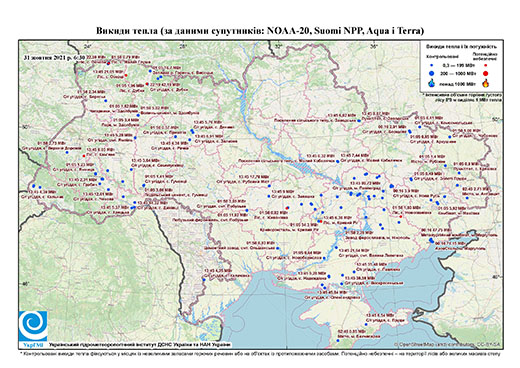This screenshot has height=368, width=520.
Task: Click the large blue circle legend icon
Action: 432,73
